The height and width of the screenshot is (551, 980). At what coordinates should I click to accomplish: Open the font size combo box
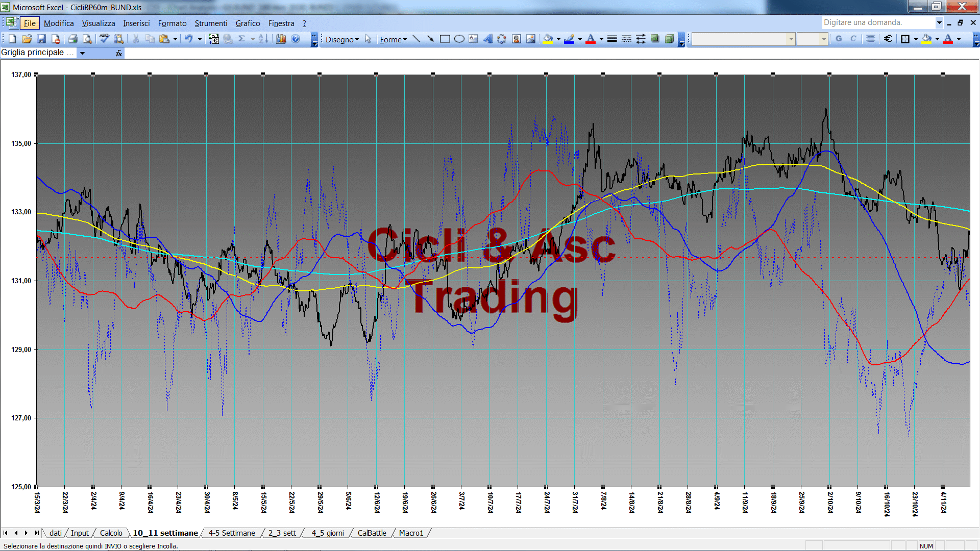click(812, 39)
